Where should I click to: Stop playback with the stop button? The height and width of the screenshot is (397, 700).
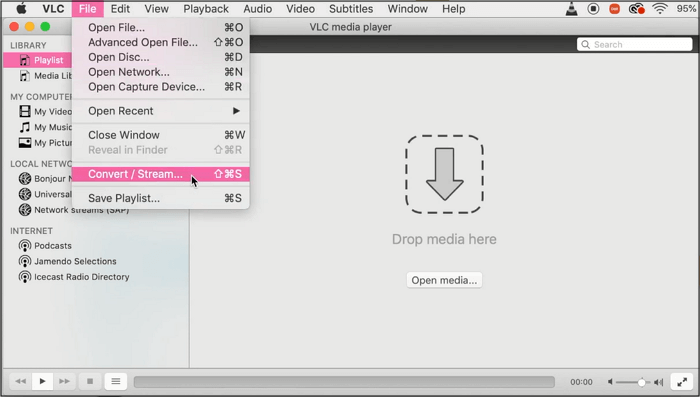pos(90,381)
